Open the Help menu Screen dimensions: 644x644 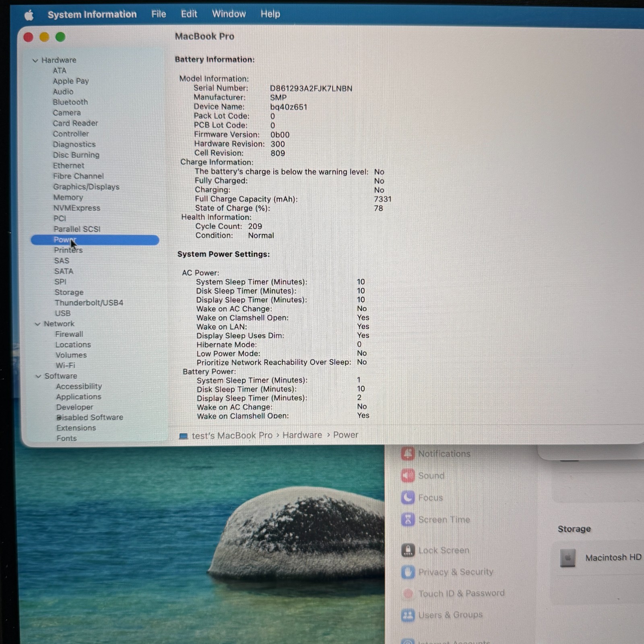point(270,14)
